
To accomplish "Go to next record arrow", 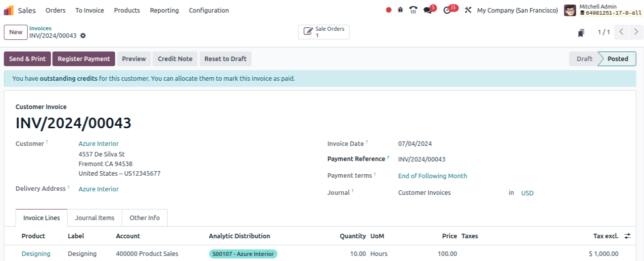I will 636,32.
